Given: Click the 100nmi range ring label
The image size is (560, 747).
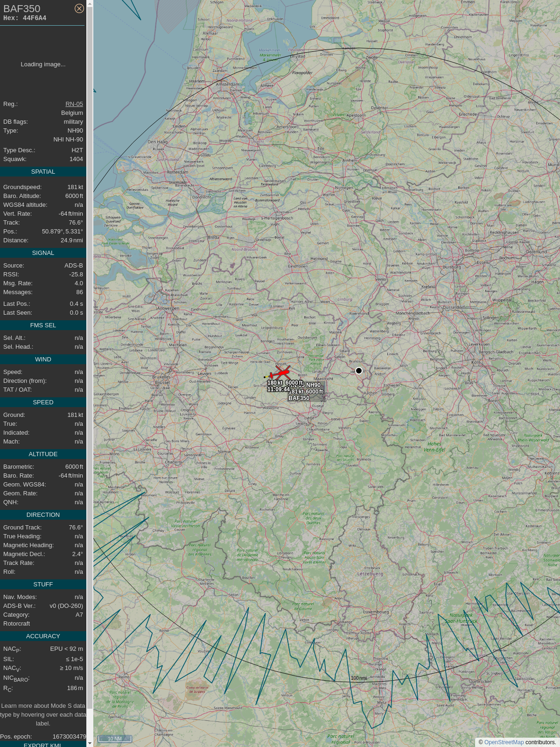Looking at the screenshot, I should click(x=358, y=678).
